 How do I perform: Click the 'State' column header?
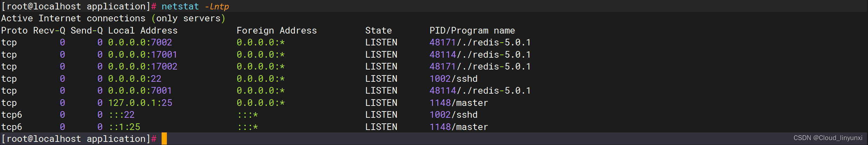pyautogui.click(x=378, y=30)
